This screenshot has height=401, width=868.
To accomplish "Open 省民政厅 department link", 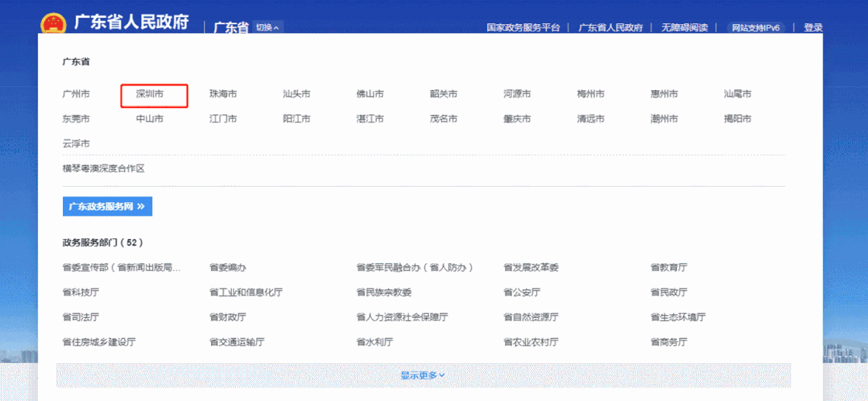I will [x=668, y=291].
